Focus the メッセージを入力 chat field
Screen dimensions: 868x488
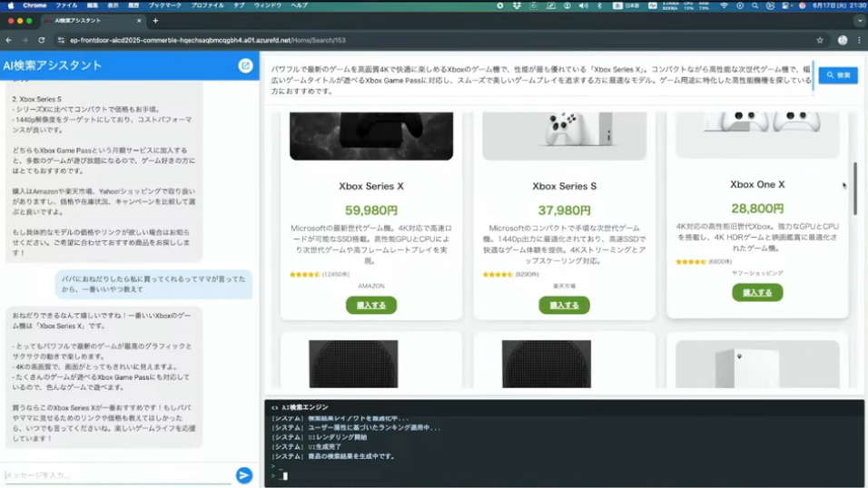[x=118, y=475]
